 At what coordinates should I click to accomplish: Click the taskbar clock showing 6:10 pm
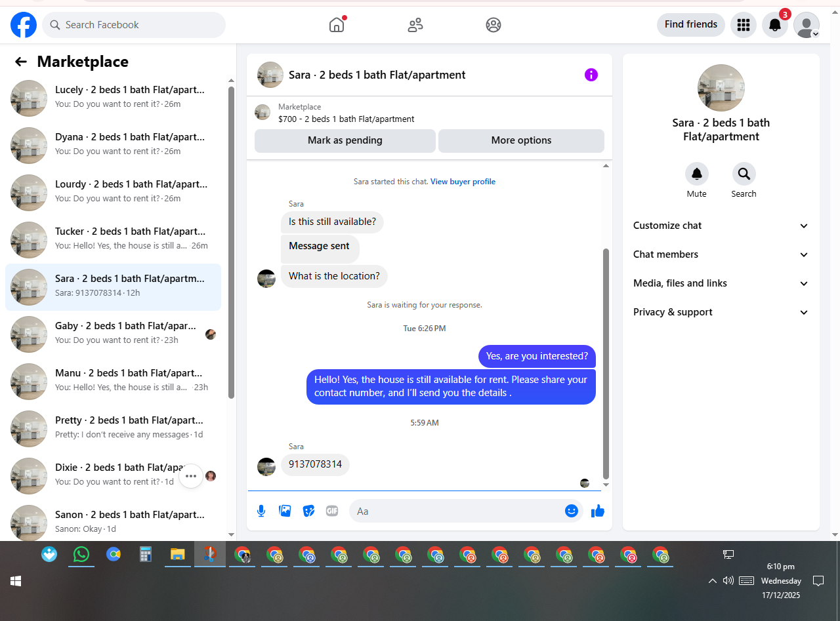(x=781, y=581)
